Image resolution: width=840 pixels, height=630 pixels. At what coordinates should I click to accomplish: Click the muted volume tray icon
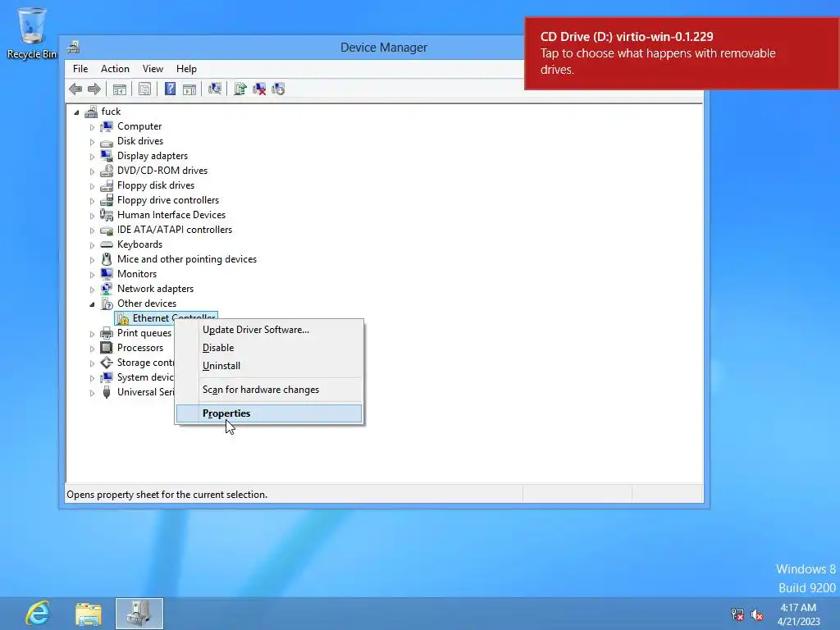click(757, 614)
